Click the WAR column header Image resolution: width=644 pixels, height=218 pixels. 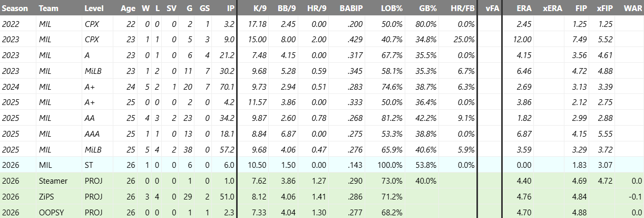click(x=632, y=8)
